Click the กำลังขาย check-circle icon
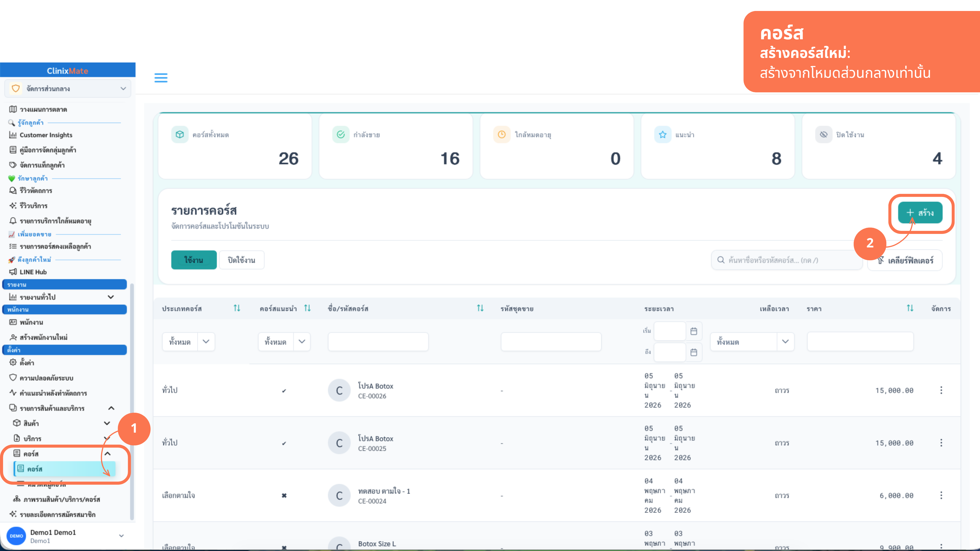 pyautogui.click(x=341, y=135)
